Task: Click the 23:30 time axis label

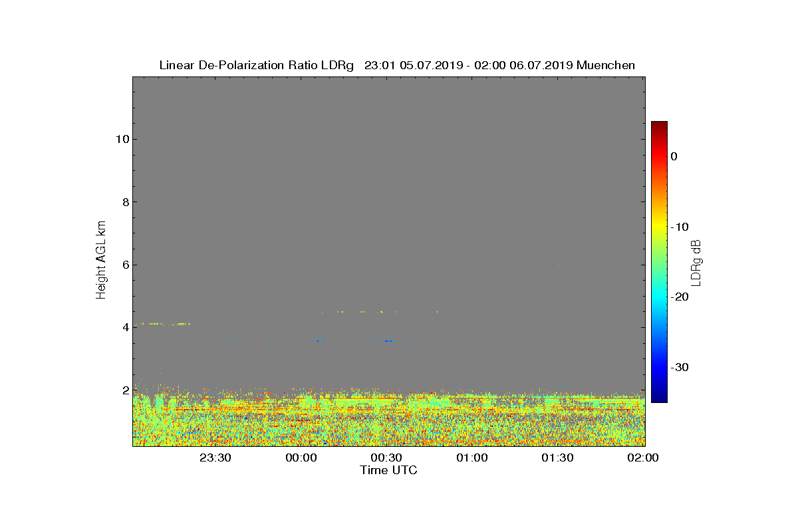Action: click(215, 458)
